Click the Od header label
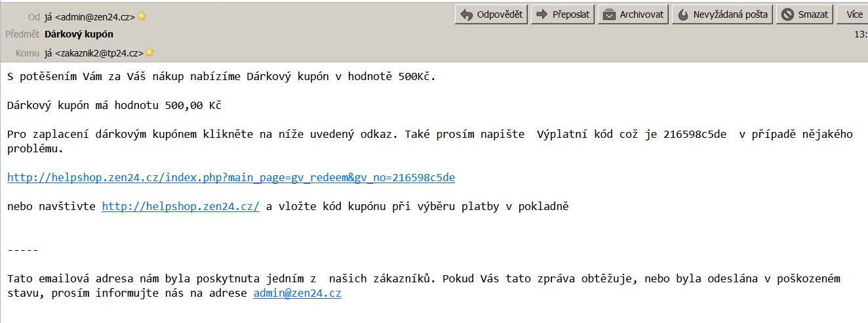The width and height of the screenshot is (868, 323). coord(34,17)
